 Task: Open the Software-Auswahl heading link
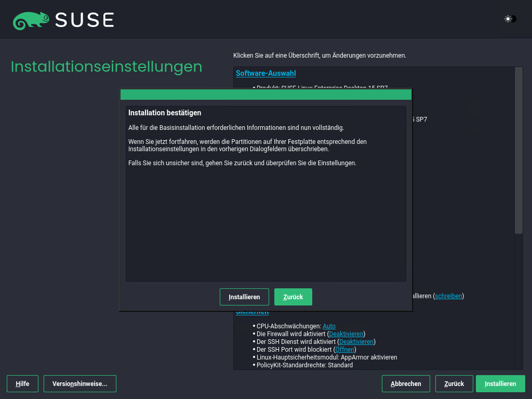[x=265, y=73]
